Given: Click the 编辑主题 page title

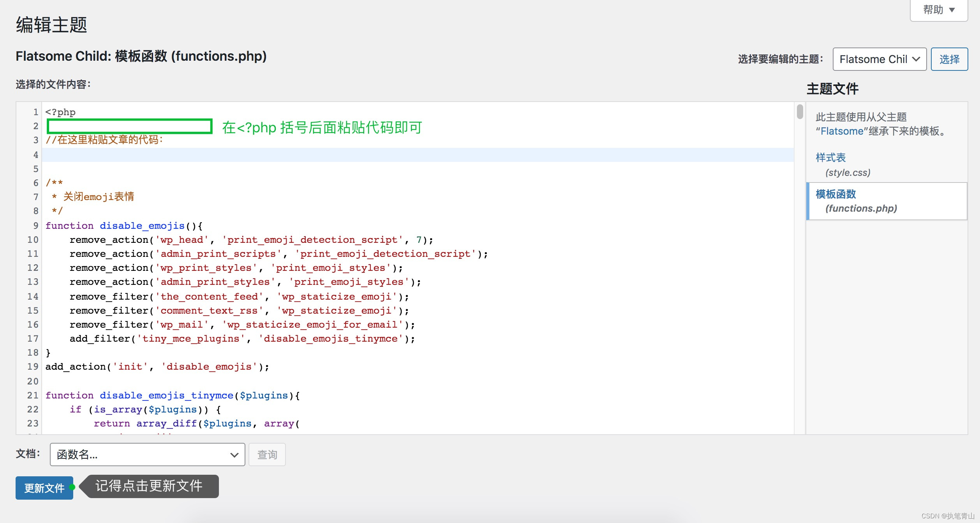Looking at the screenshot, I should (x=51, y=25).
